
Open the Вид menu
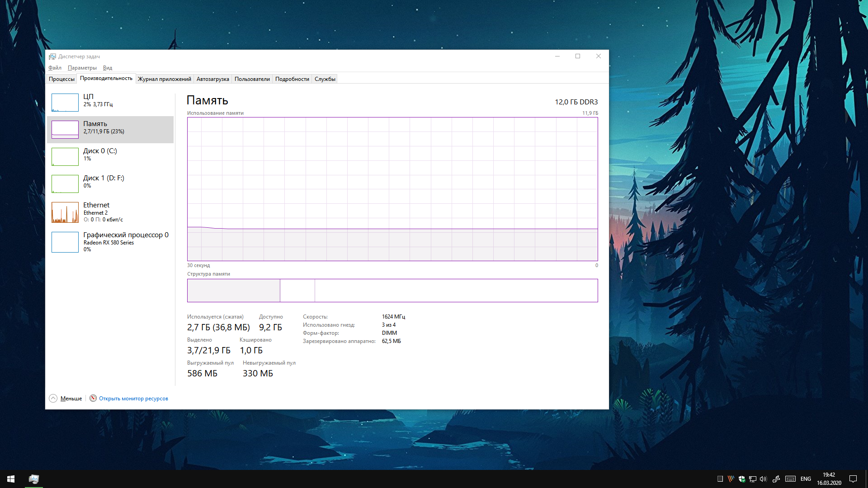click(107, 68)
